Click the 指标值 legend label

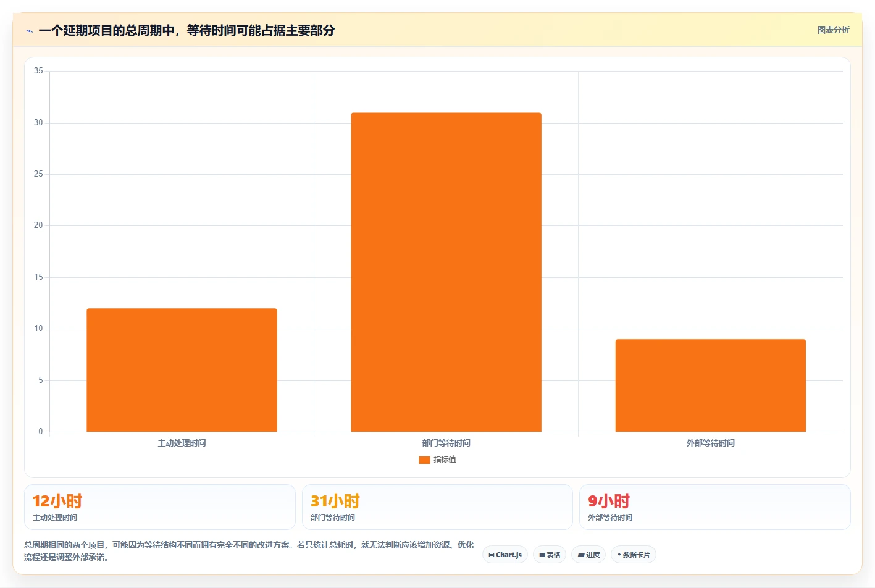pos(445,460)
